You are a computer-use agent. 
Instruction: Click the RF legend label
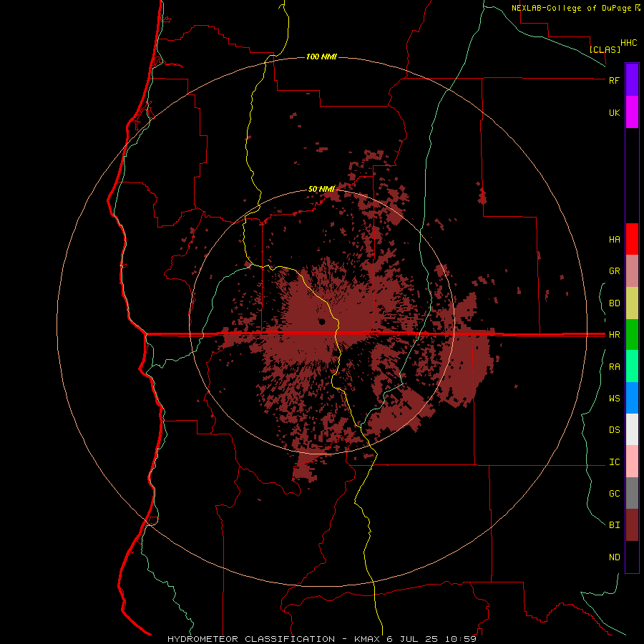tap(614, 80)
